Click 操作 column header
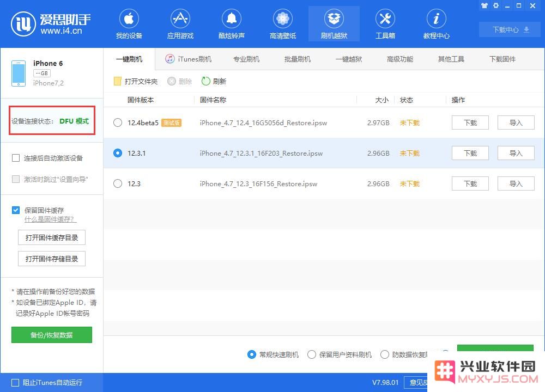 [x=458, y=100]
